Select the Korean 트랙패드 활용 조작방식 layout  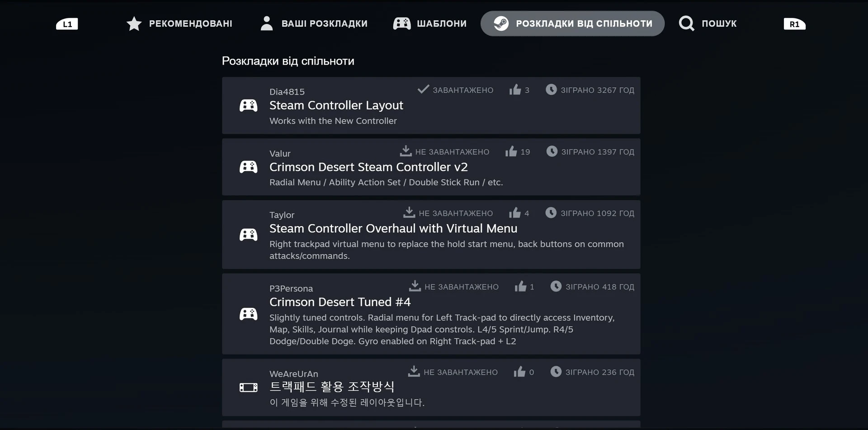tap(431, 387)
